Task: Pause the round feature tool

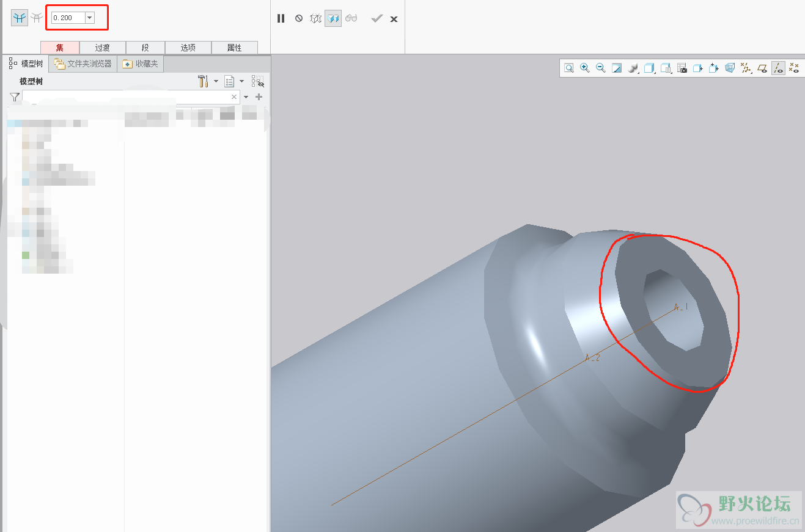Action: (x=281, y=18)
